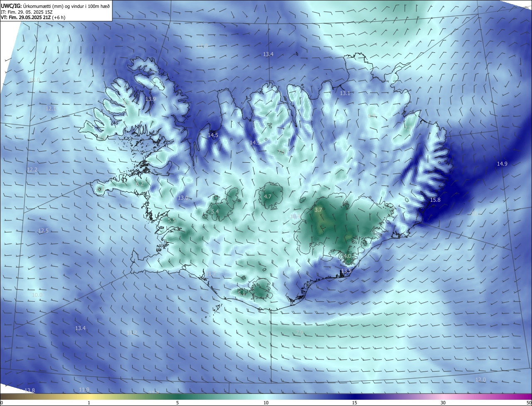
Task: Click the 12.0 value label
Action: pyautogui.click(x=480, y=380)
